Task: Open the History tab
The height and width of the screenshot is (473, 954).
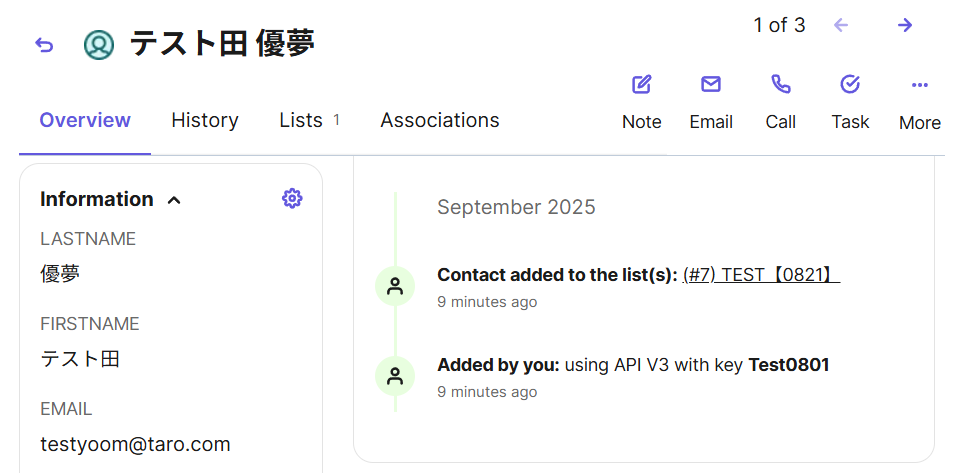Action: pyautogui.click(x=205, y=120)
